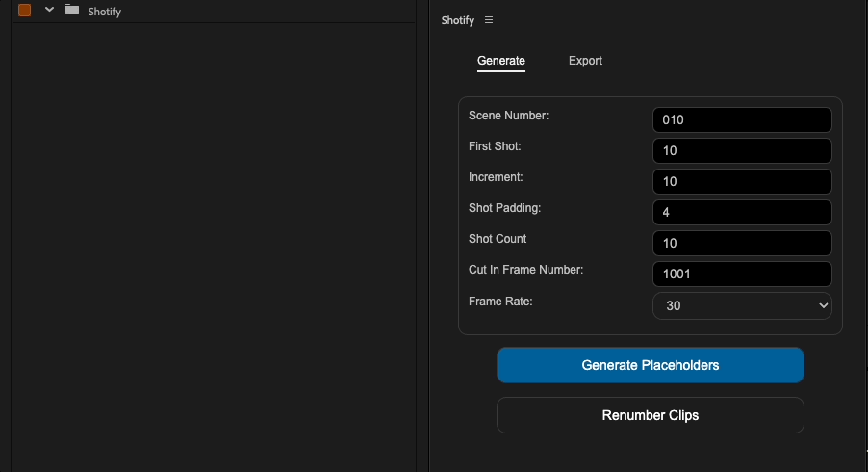The height and width of the screenshot is (472, 868).
Task: Click the First Shot input field
Action: click(x=742, y=150)
